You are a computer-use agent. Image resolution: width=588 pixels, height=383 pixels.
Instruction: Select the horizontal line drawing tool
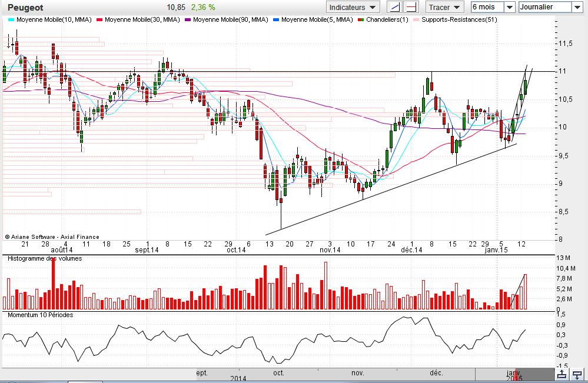[x=411, y=7]
